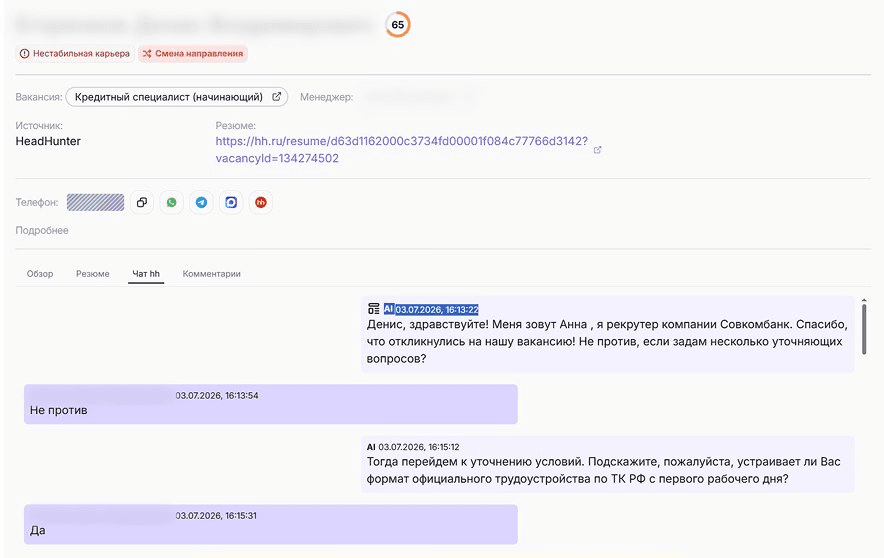Click the 'Не против' reply message
Viewport: 884px width, 558px height.
pyautogui.click(x=271, y=404)
